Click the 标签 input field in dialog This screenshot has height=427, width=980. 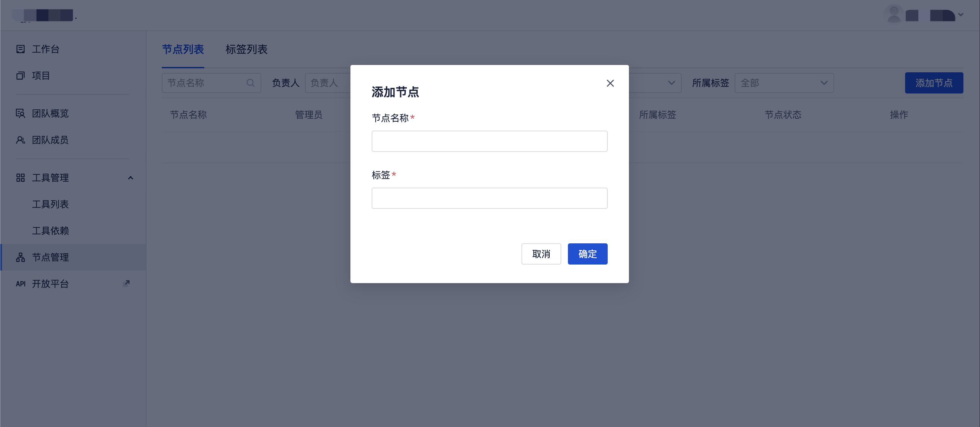pos(489,198)
